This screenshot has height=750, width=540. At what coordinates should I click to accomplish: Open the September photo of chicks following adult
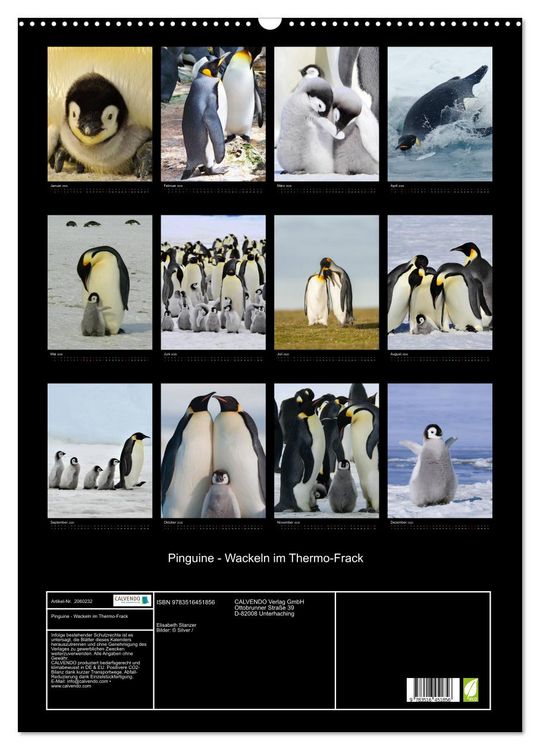(100, 451)
